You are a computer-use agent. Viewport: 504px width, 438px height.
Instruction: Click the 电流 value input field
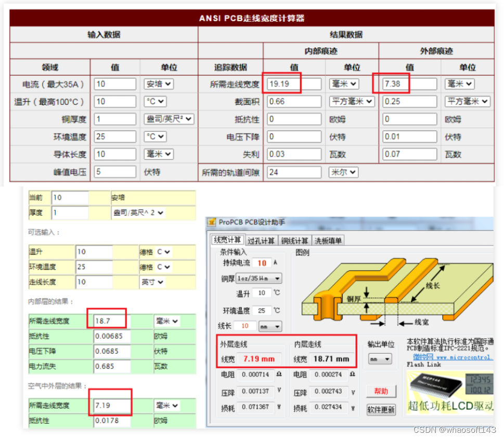coord(114,84)
